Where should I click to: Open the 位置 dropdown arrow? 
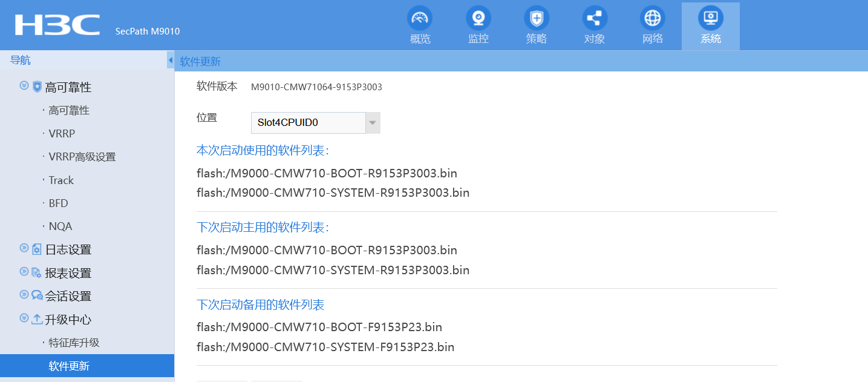pos(373,123)
